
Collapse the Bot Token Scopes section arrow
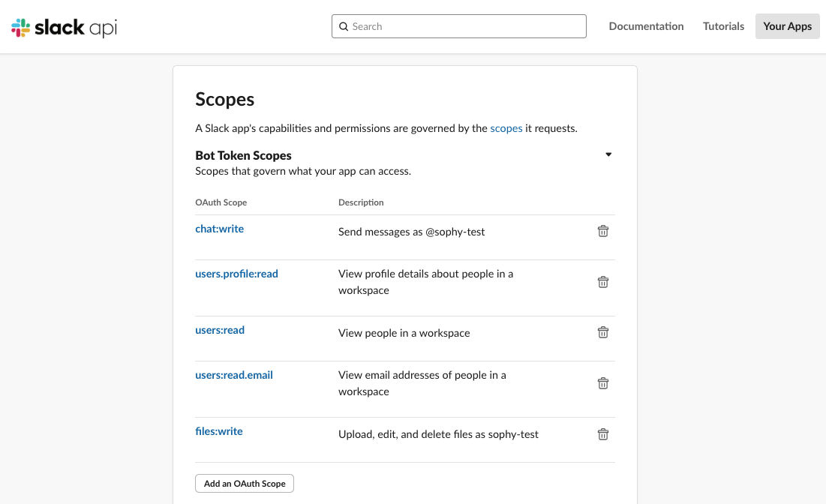coord(608,154)
